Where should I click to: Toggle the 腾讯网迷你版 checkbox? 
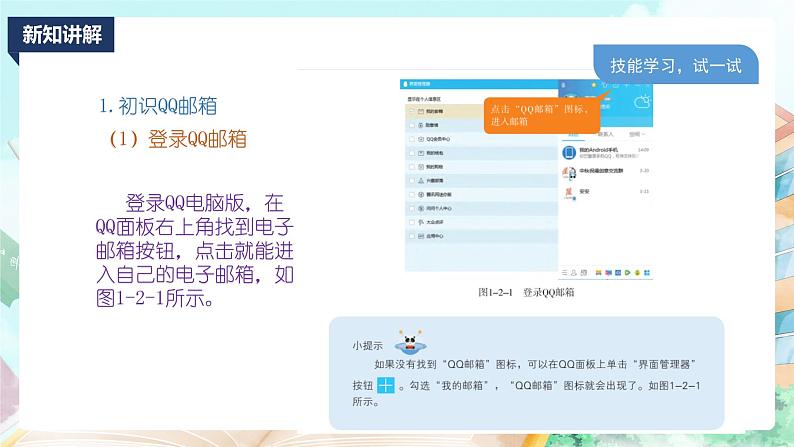413,194
